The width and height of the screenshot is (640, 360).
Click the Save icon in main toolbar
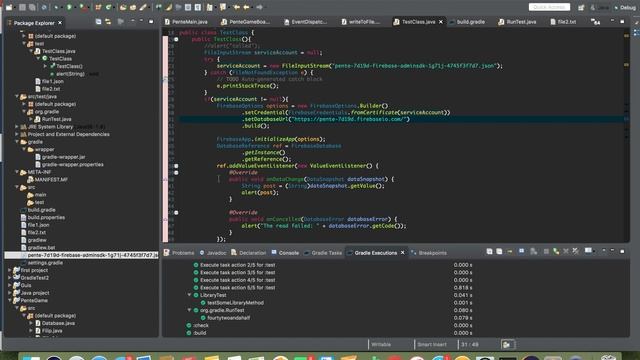pos(23,7)
